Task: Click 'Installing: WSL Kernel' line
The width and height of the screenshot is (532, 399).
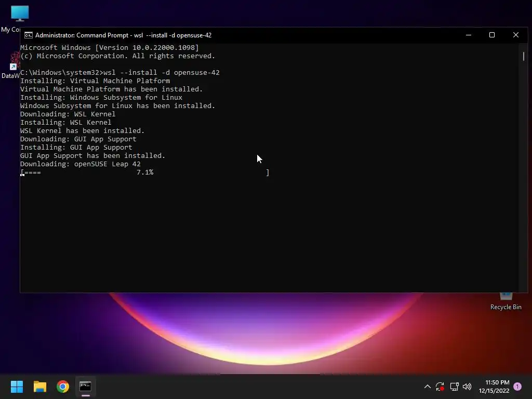Action: [x=66, y=123]
